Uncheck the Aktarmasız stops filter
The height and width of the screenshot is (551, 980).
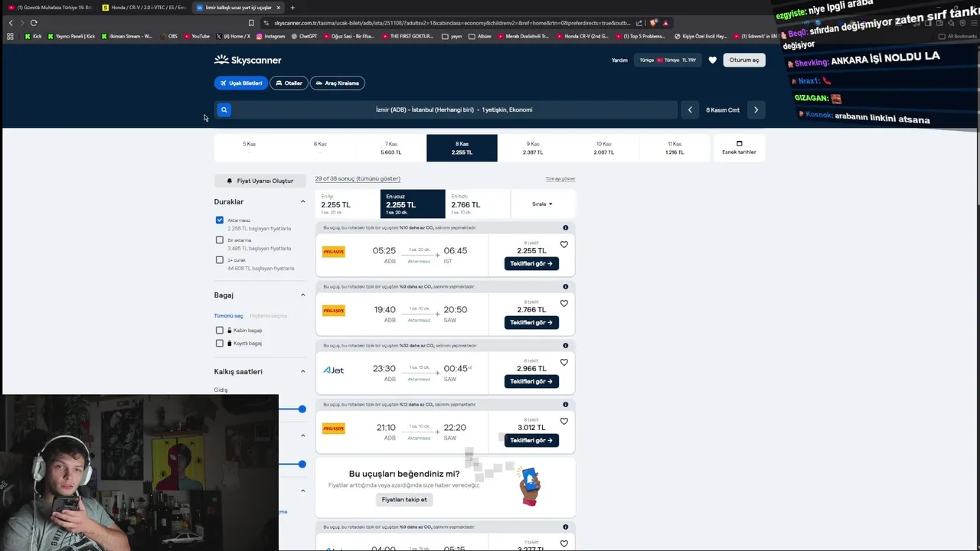220,220
